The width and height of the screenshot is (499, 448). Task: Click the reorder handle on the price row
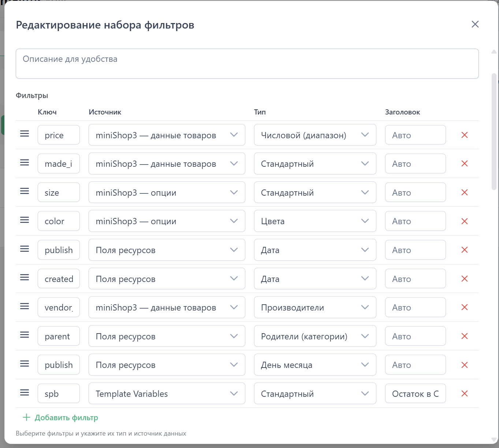pos(25,134)
